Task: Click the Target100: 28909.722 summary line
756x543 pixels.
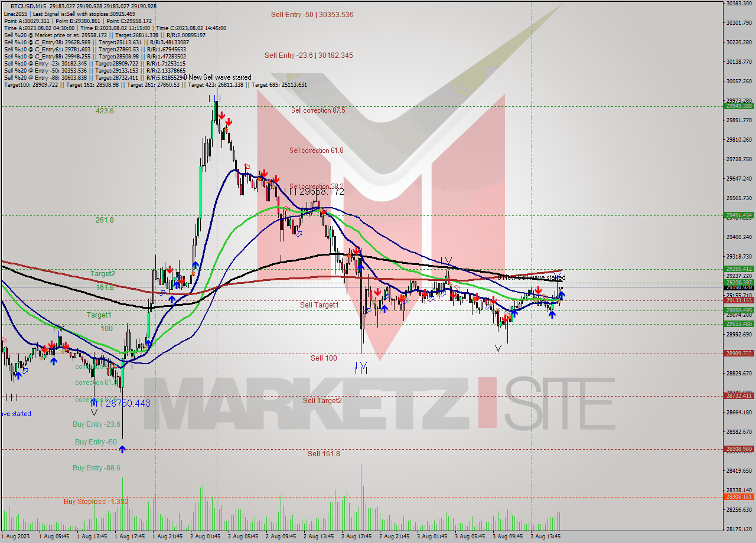Action: [x=156, y=84]
